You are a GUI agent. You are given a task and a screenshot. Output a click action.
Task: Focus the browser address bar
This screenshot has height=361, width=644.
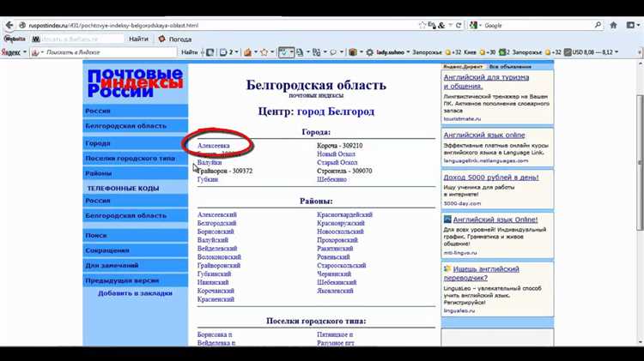coord(222,25)
